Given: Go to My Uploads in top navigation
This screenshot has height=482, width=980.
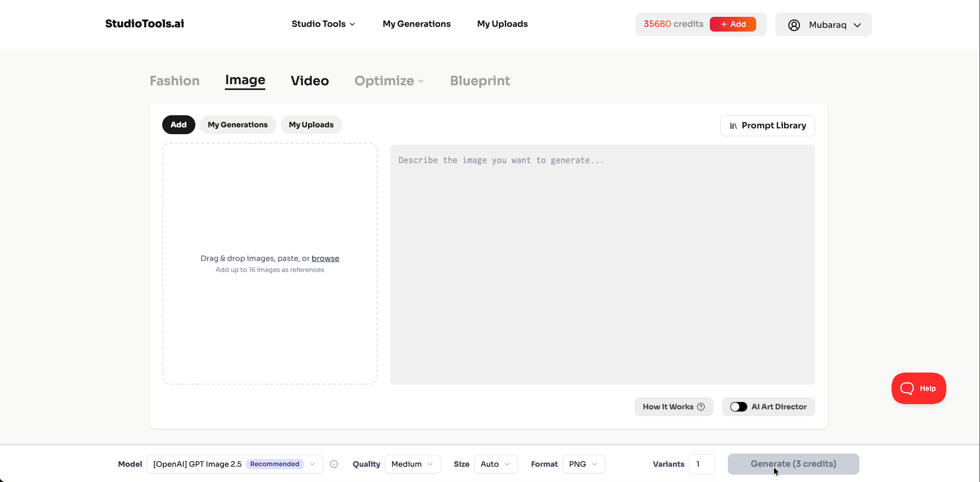Looking at the screenshot, I should tap(502, 24).
